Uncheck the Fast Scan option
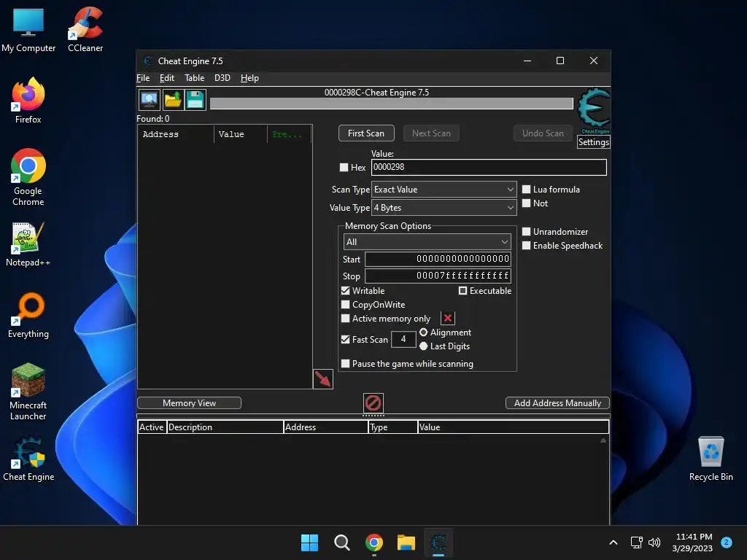The width and height of the screenshot is (747, 560). [x=345, y=339]
